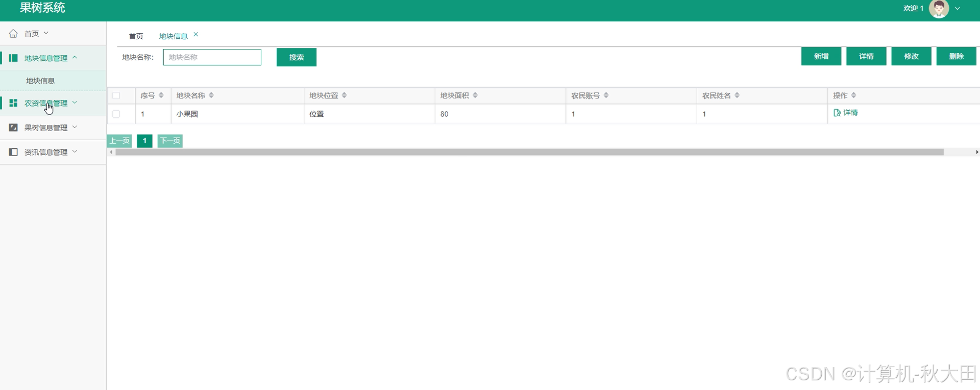Click the 搜索 button
Image resolution: width=980 pixels, height=390 pixels.
pos(297,57)
